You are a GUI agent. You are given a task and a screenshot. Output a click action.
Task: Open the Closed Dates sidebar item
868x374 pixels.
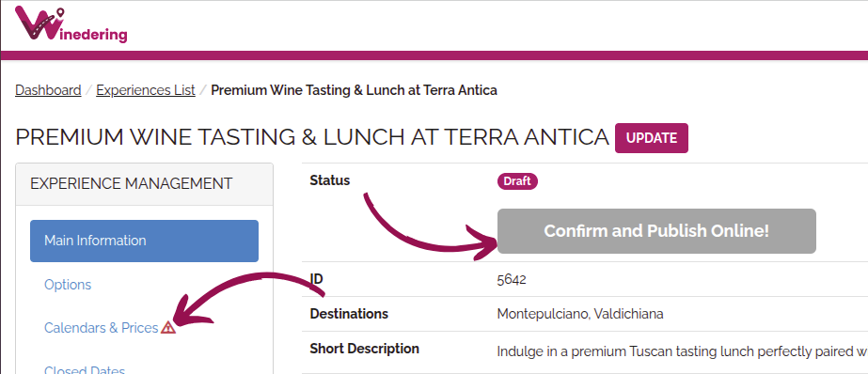click(x=85, y=368)
